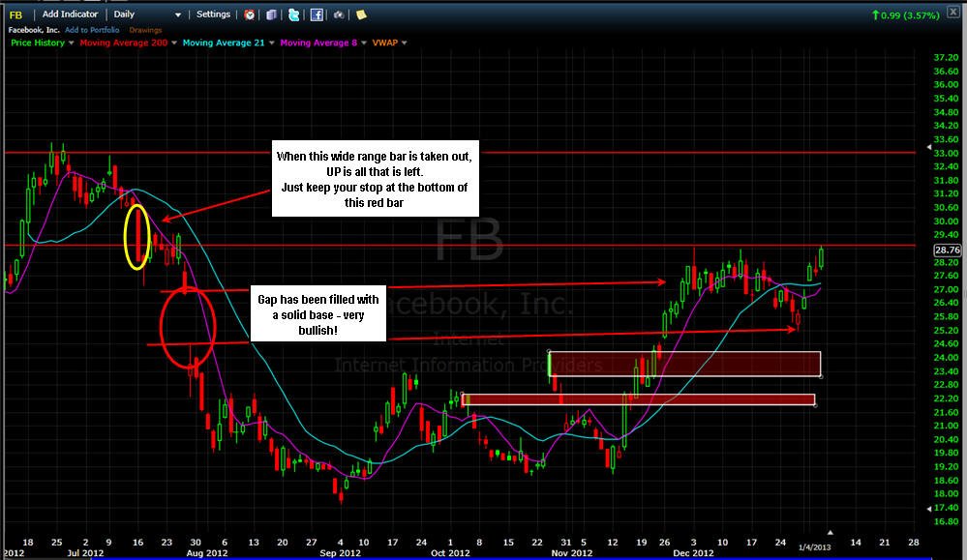
Task: Open the Daily timeframe dropdown
Action: coord(147,15)
